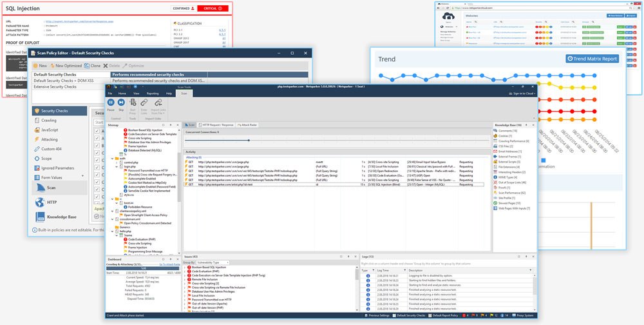Select the Scan group in policy editor
Screen dimensions: 644x325
tap(60, 188)
